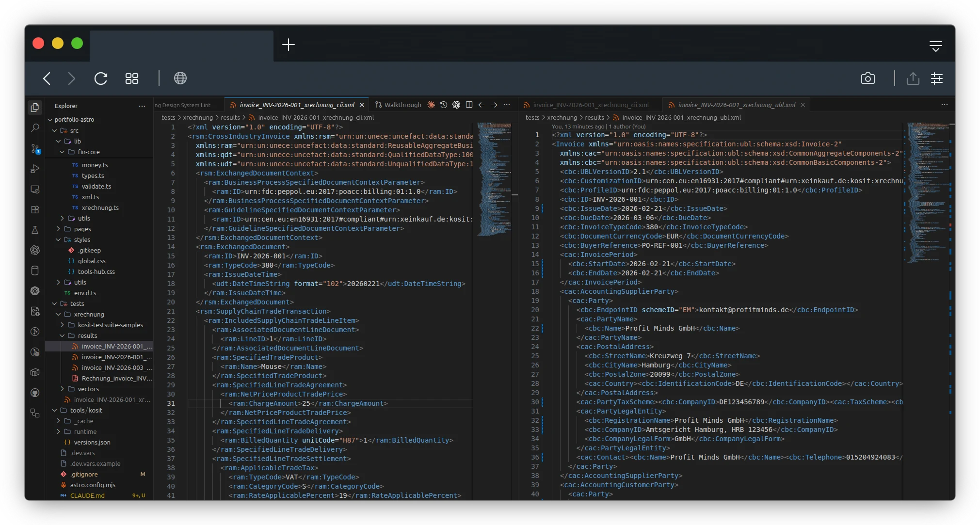Open Source Control view showing 3 changes
This screenshot has height=525, width=980.
[35, 149]
